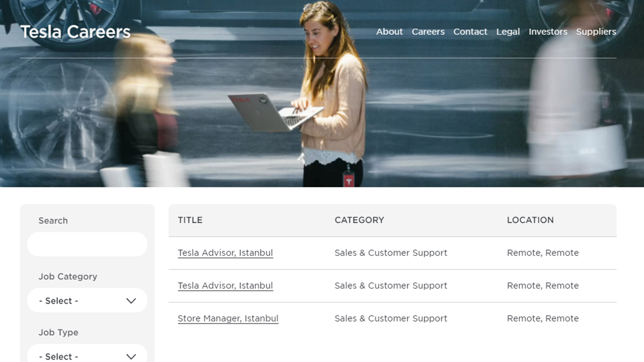Click the TITLE column header
This screenshot has width=644, height=362.
[x=190, y=220]
